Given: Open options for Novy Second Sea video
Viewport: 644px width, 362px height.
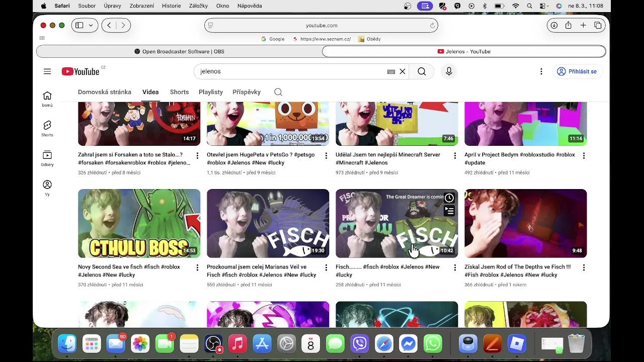Looking at the screenshot, I should pos(197,268).
